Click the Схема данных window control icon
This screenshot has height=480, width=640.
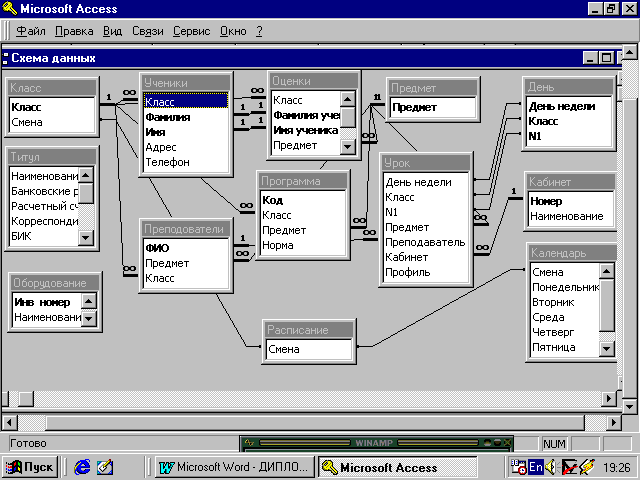6,58
